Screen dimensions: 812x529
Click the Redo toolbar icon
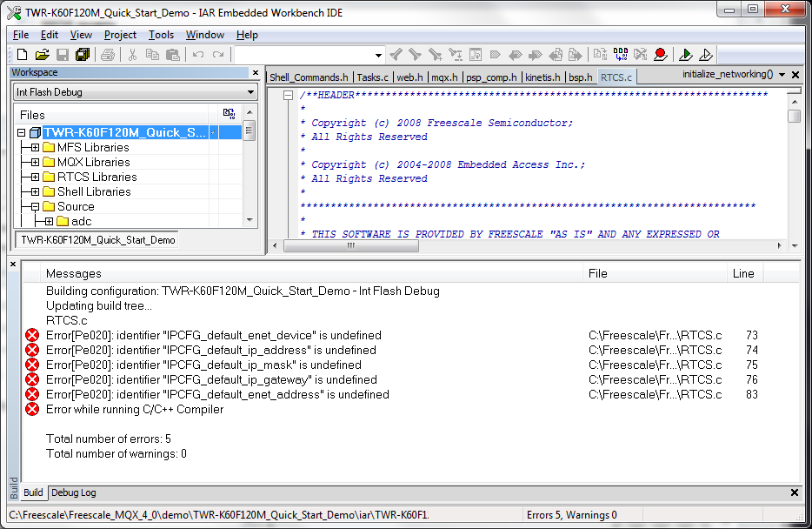[218, 55]
